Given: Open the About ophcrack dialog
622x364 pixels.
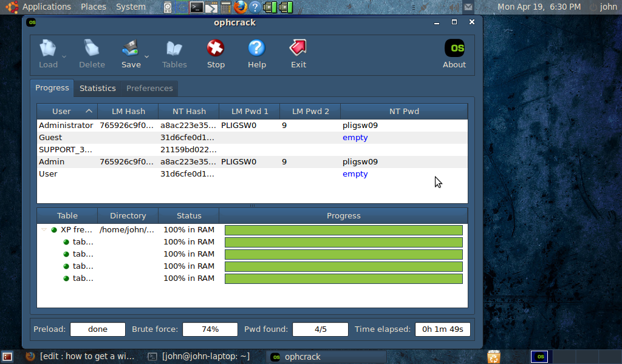Looking at the screenshot, I should coord(454,54).
